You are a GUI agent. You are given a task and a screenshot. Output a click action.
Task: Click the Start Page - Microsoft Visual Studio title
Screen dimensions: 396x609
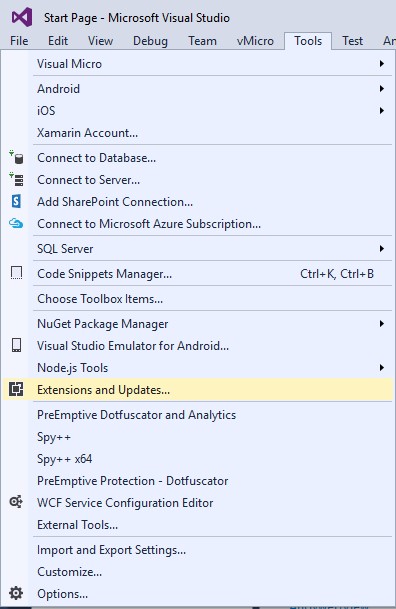(137, 18)
